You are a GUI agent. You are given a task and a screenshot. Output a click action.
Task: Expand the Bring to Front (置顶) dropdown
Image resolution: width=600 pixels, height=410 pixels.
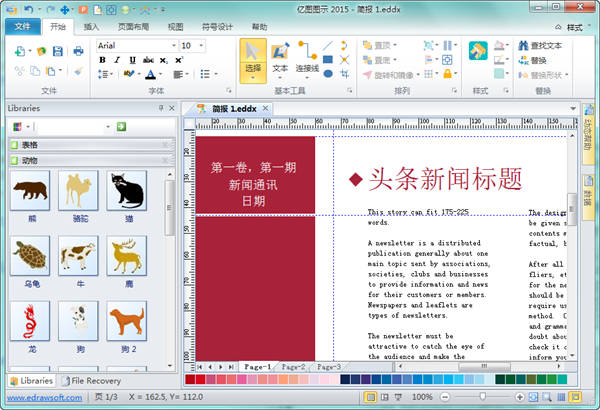pos(395,45)
